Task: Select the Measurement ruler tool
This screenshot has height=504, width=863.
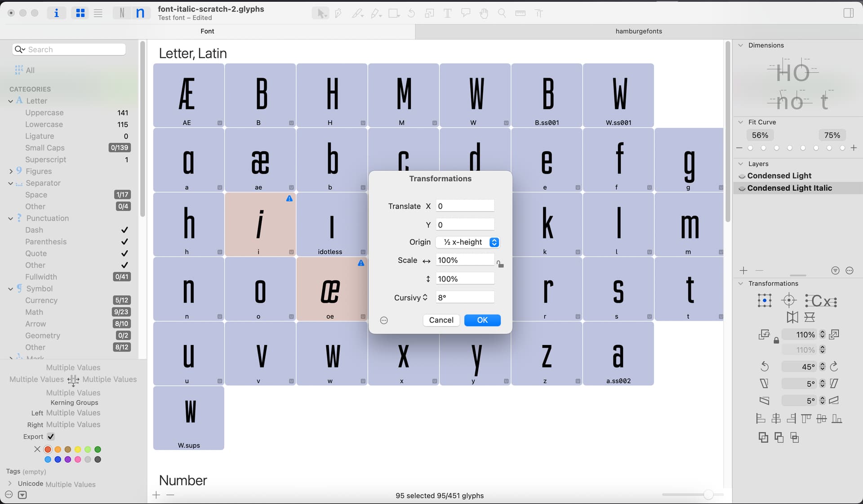Action: point(520,13)
